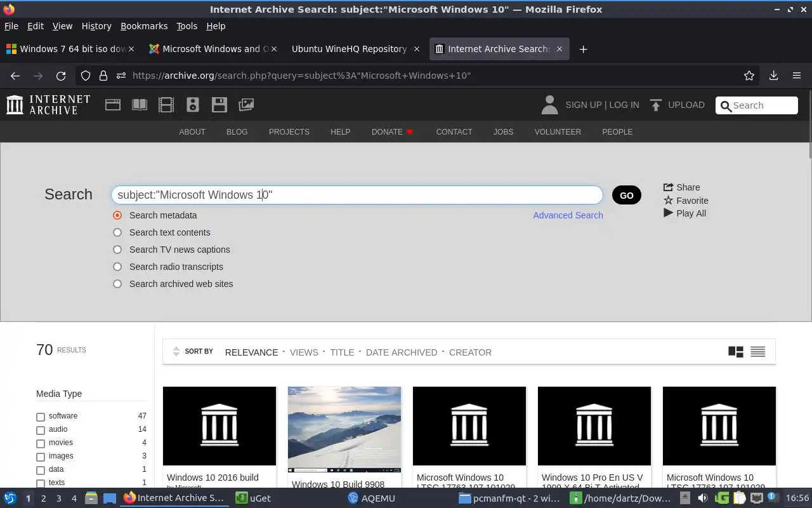Sort results by DATE ARCHIVED
The height and width of the screenshot is (508, 812).
pyautogui.click(x=402, y=352)
